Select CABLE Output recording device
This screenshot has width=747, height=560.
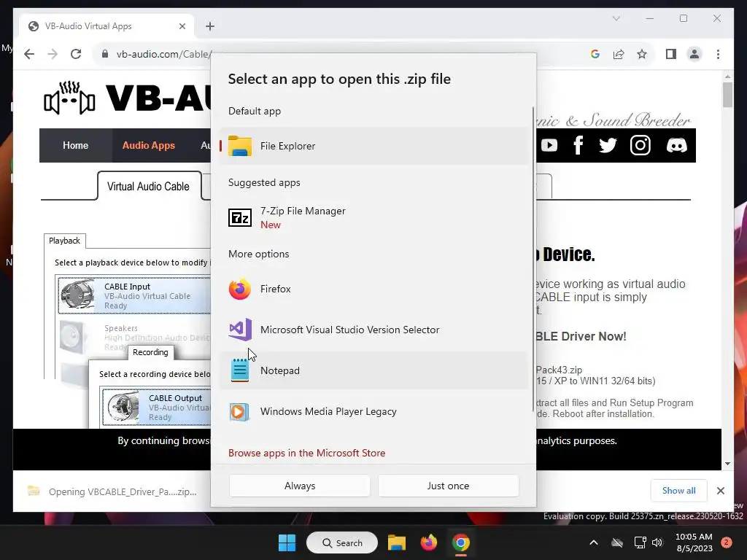(156, 407)
